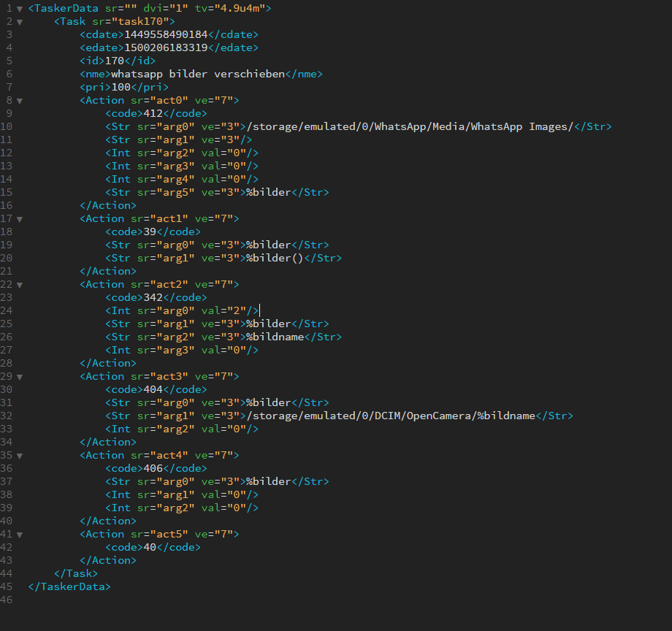Click the WhatsApp Images storage path

410,126
